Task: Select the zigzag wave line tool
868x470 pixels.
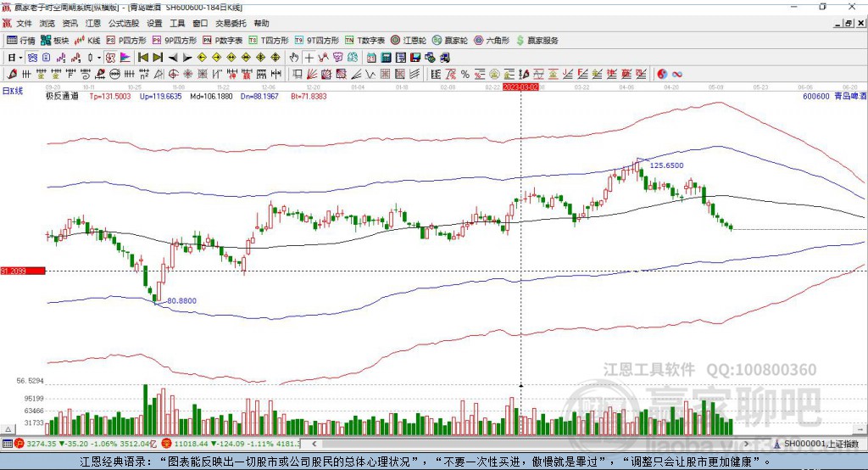Action: (370, 75)
